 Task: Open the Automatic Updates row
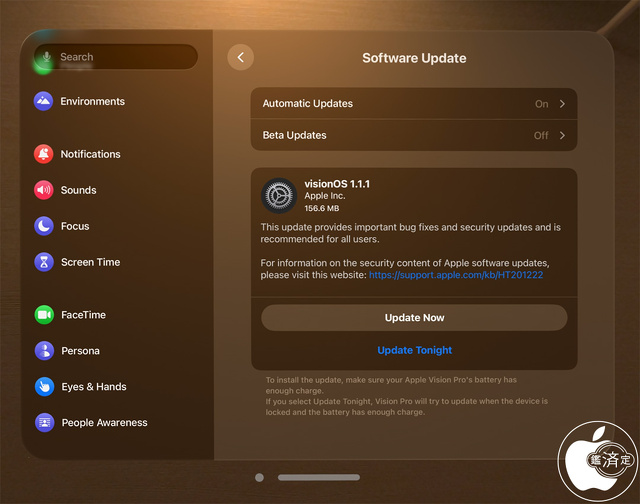[x=414, y=104]
